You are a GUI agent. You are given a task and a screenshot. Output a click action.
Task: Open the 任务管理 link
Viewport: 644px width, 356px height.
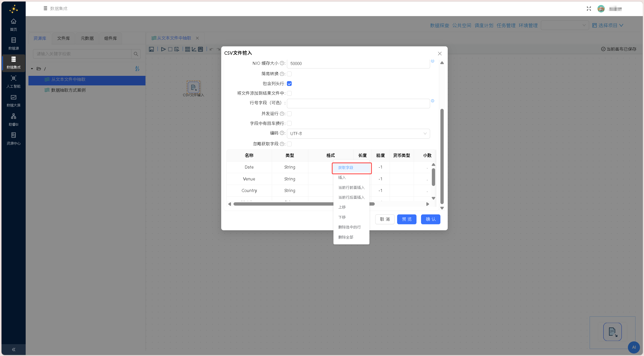(506, 25)
